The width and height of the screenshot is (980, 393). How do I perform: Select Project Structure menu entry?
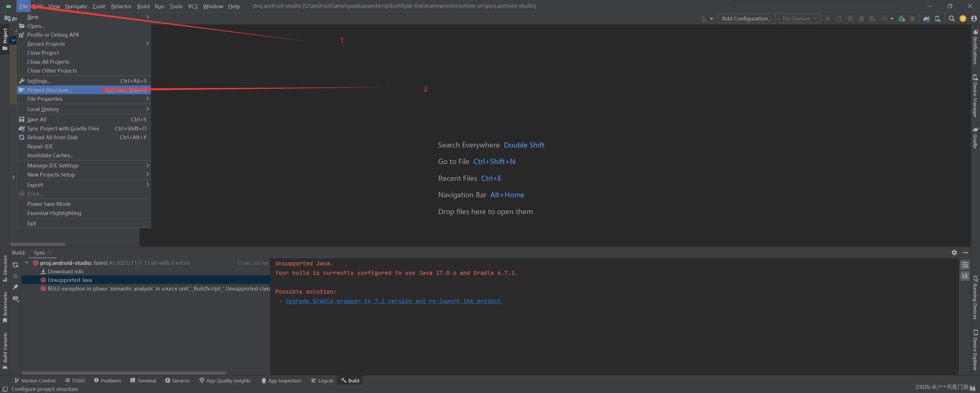pos(50,90)
